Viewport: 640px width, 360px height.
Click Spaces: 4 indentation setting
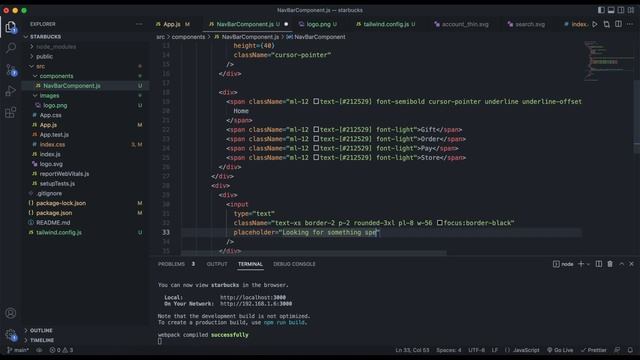449,350
